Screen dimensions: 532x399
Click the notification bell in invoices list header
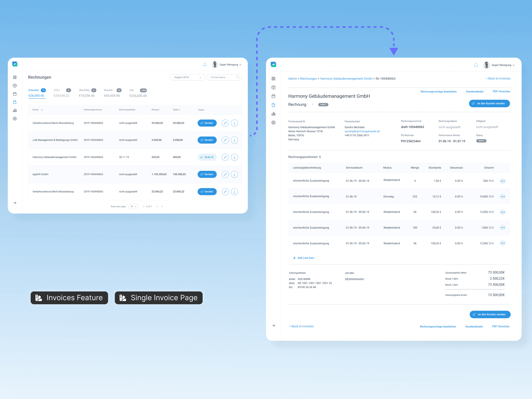(x=205, y=65)
